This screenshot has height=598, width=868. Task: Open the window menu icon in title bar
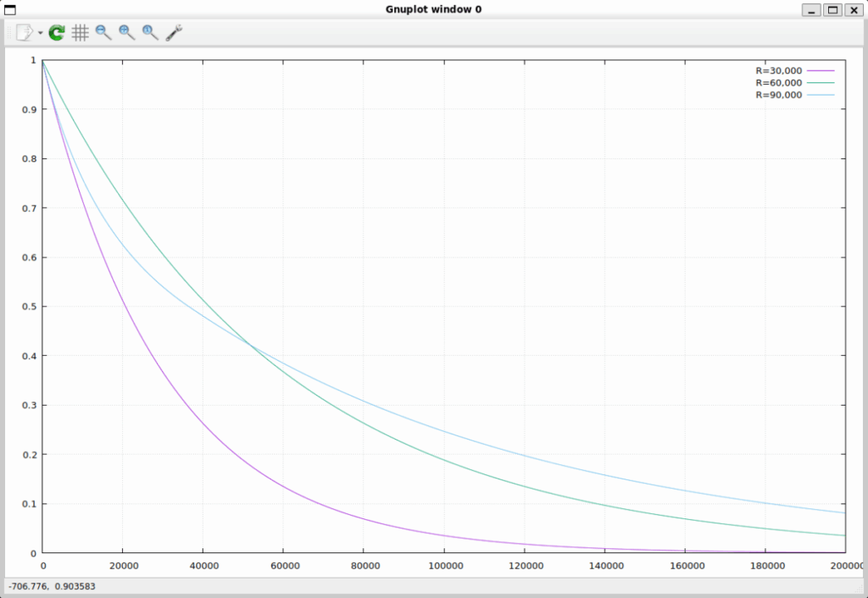pos(10,9)
